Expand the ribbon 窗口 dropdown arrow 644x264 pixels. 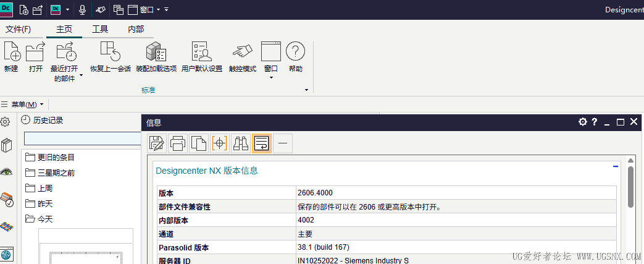[271, 77]
